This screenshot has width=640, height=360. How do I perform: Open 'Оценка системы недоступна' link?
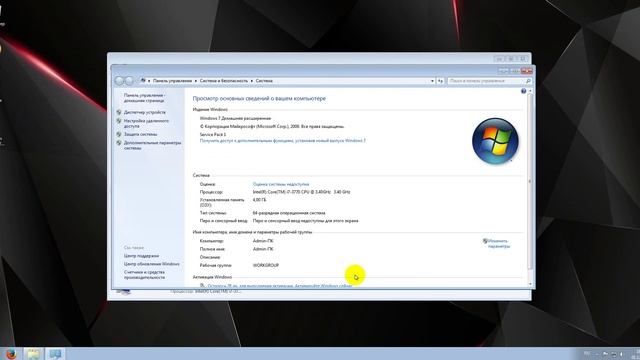pos(281,184)
